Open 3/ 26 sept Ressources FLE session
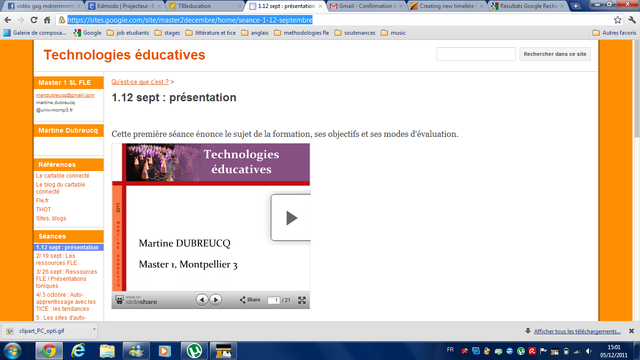 [x=67, y=279]
